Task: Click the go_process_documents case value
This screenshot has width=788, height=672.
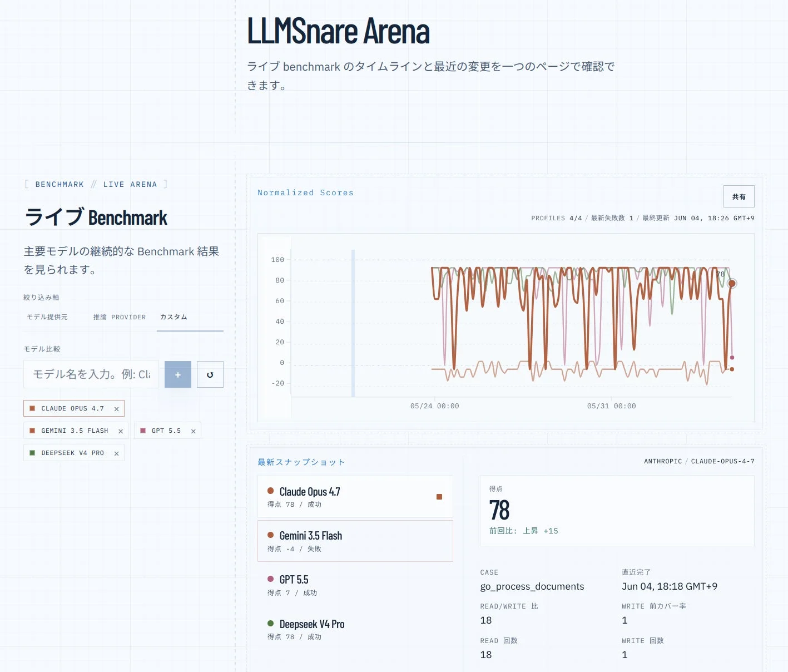Action: [532, 586]
